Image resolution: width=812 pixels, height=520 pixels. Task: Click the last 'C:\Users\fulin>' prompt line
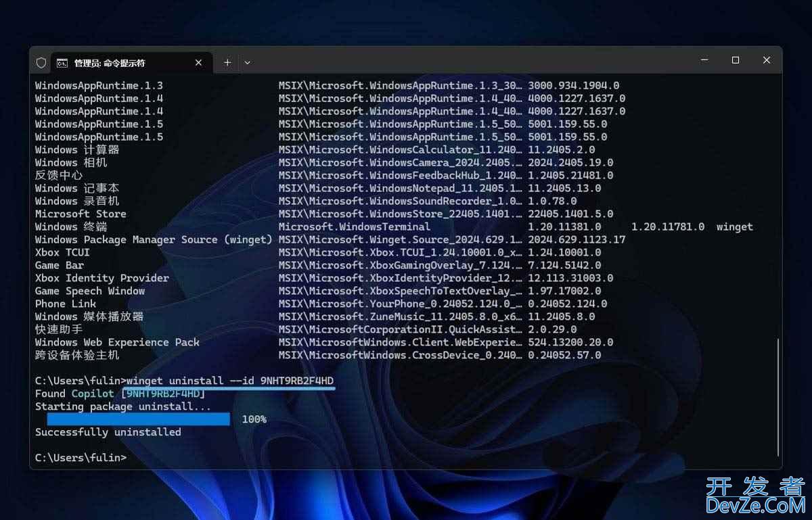(81, 458)
